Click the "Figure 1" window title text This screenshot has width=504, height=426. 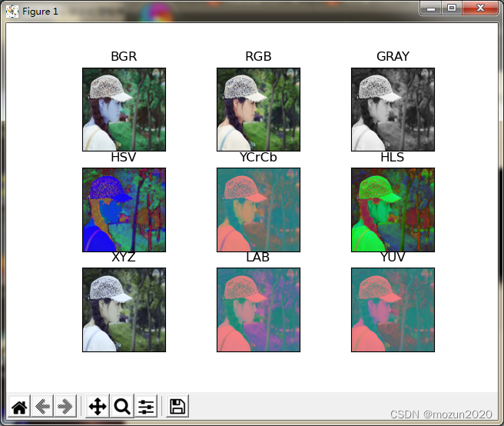[40, 12]
